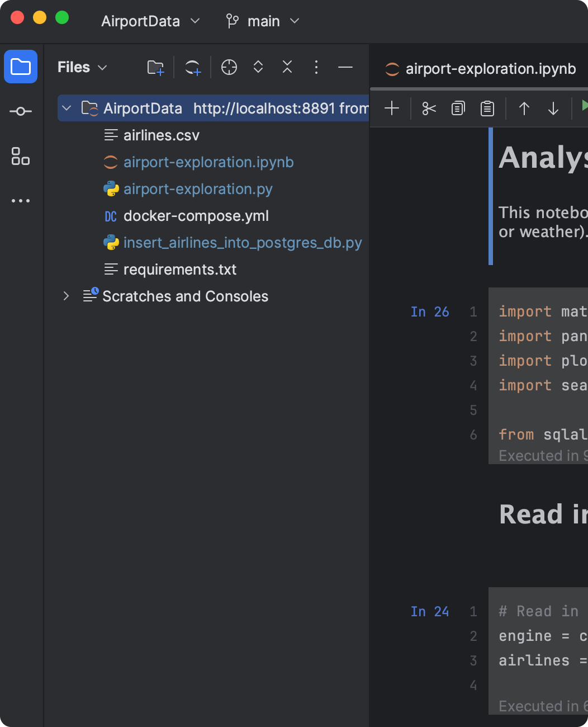The height and width of the screenshot is (727, 588).
Task: Click the More tool windows ellipsis
Action: pyautogui.click(x=21, y=201)
